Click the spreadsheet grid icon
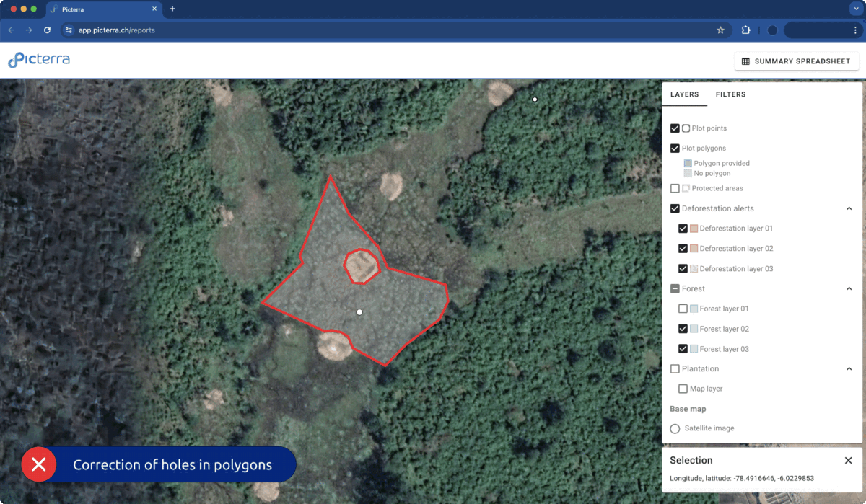The image size is (866, 504). point(745,61)
